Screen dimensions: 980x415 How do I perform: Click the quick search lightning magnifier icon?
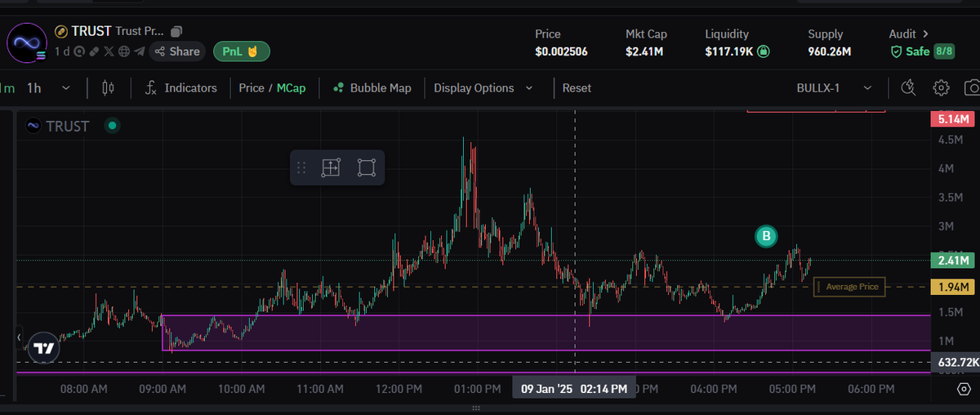click(910, 87)
